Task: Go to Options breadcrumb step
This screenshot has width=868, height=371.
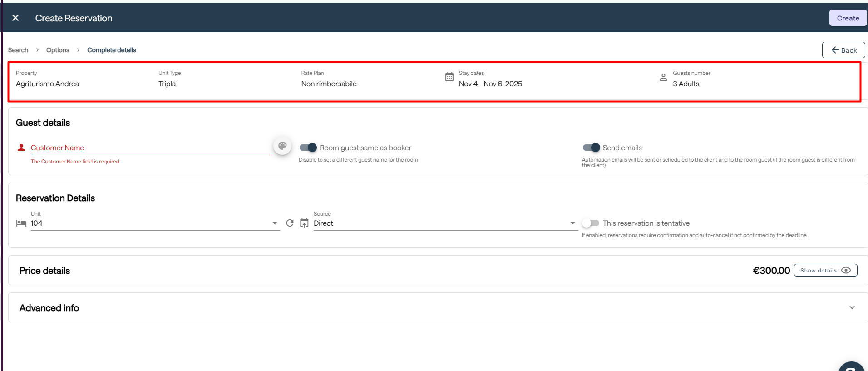Action: coord(58,50)
